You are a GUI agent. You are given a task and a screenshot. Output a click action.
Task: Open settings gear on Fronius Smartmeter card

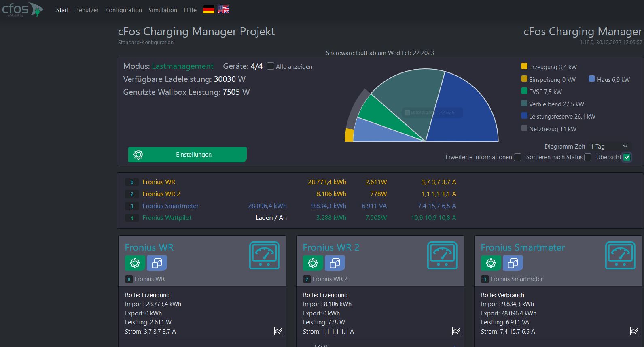pos(491,263)
